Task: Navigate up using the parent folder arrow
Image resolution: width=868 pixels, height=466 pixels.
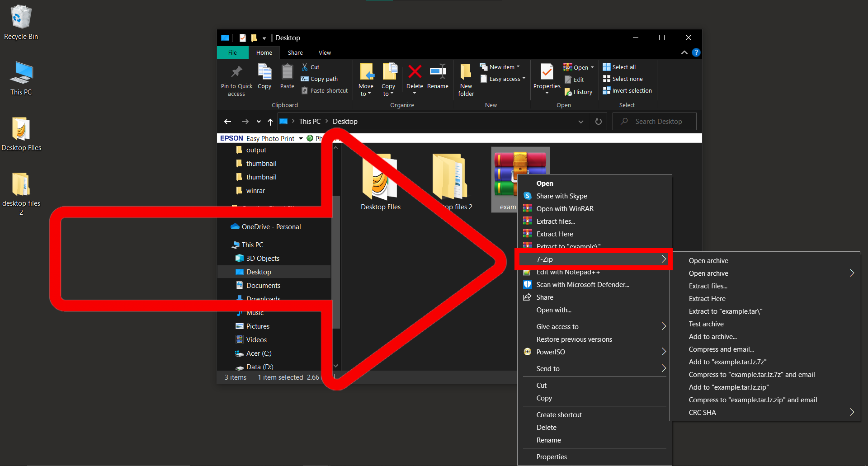Action: 270,121
